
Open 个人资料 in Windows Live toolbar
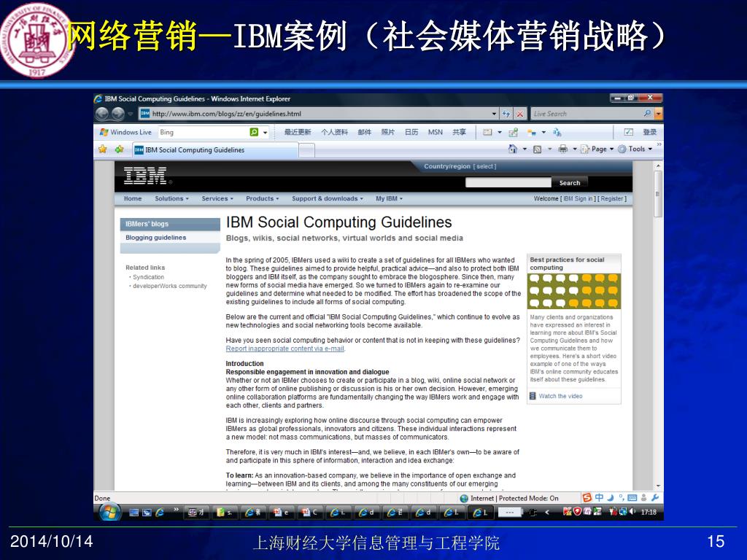pyautogui.click(x=334, y=133)
